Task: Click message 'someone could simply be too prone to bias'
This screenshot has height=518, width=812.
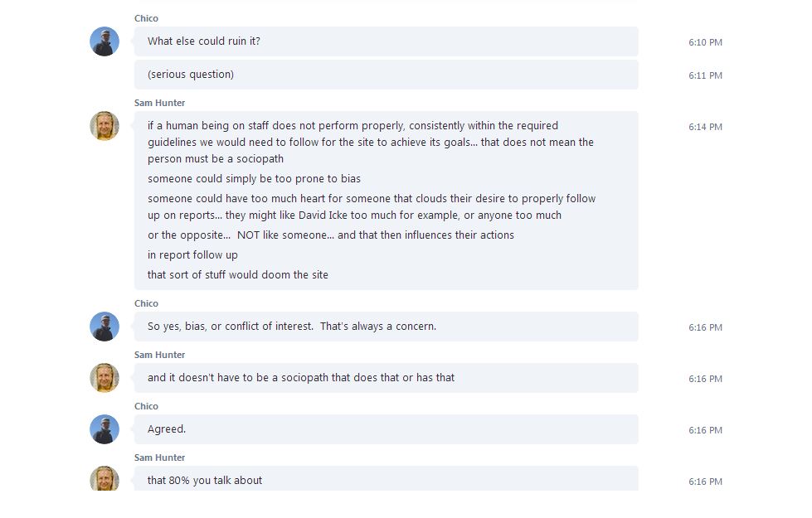Action: (x=254, y=179)
